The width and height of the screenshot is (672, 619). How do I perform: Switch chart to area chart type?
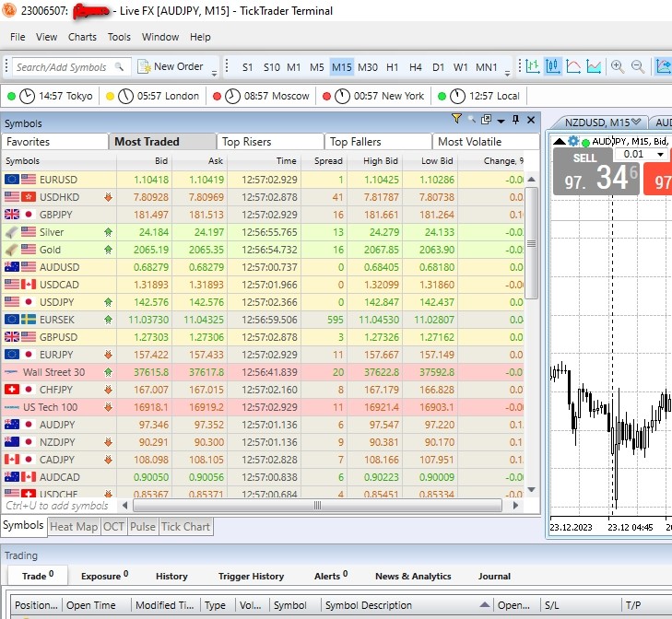tap(594, 66)
